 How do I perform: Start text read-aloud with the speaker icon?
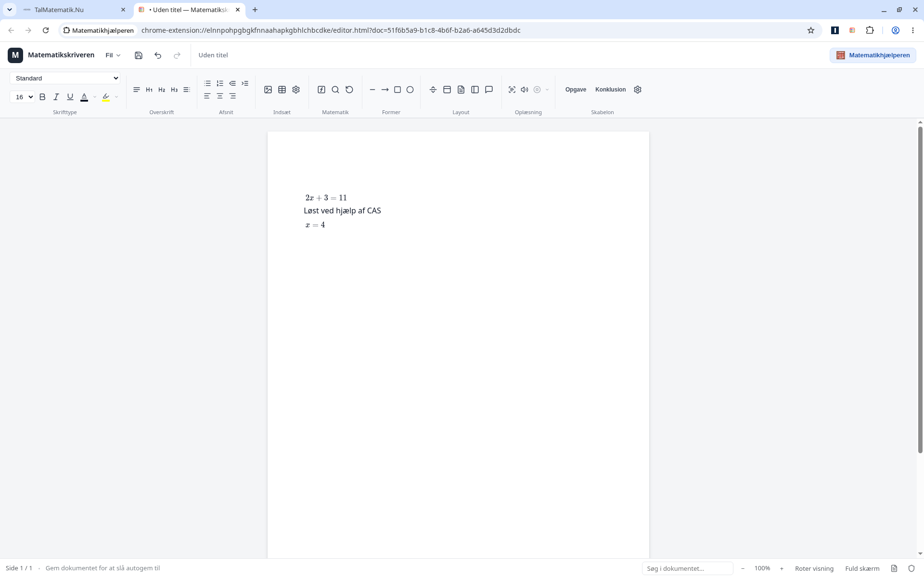525,90
